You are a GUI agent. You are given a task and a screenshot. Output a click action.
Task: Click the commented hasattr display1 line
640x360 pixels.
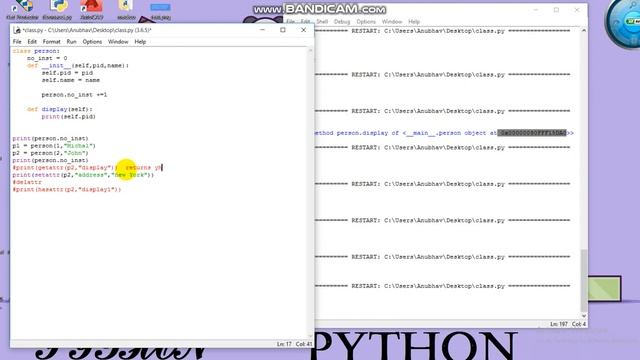pos(67,190)
